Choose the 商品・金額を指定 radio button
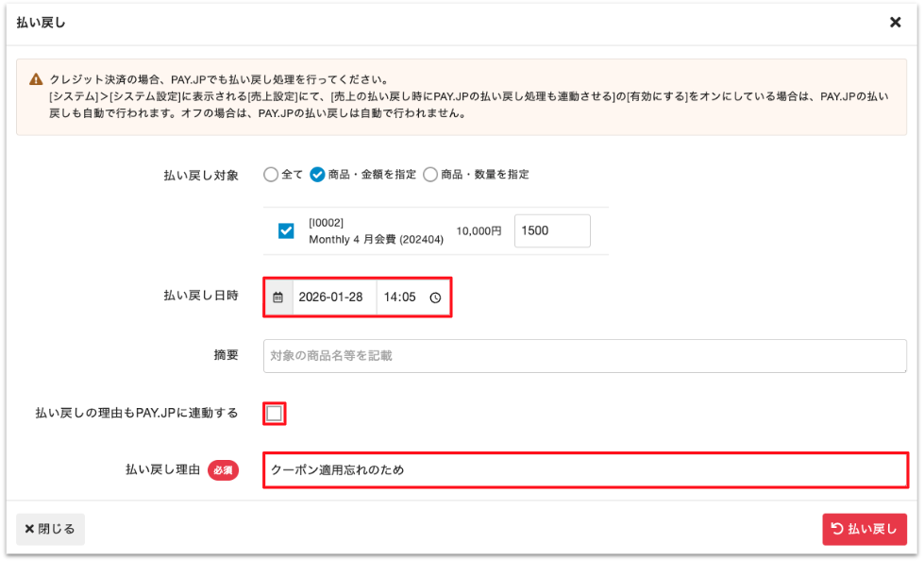This screenshot has width=924, height=561. (317, 175)
